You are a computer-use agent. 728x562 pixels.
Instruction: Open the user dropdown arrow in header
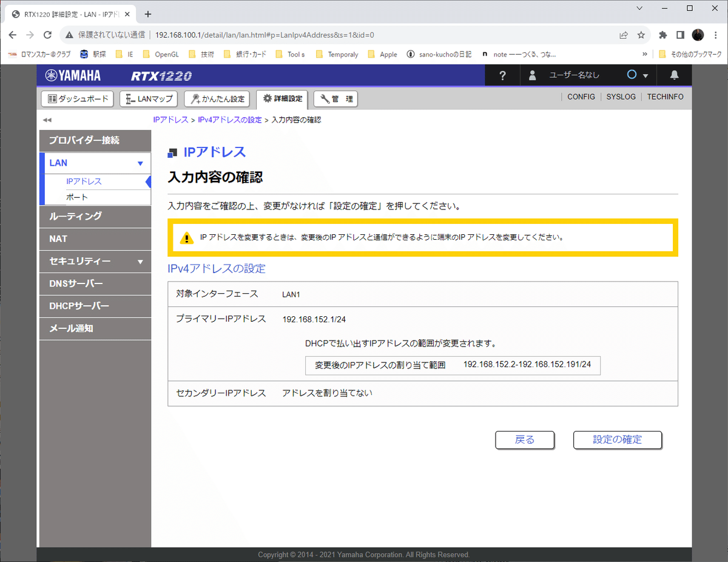click(645, 76)
